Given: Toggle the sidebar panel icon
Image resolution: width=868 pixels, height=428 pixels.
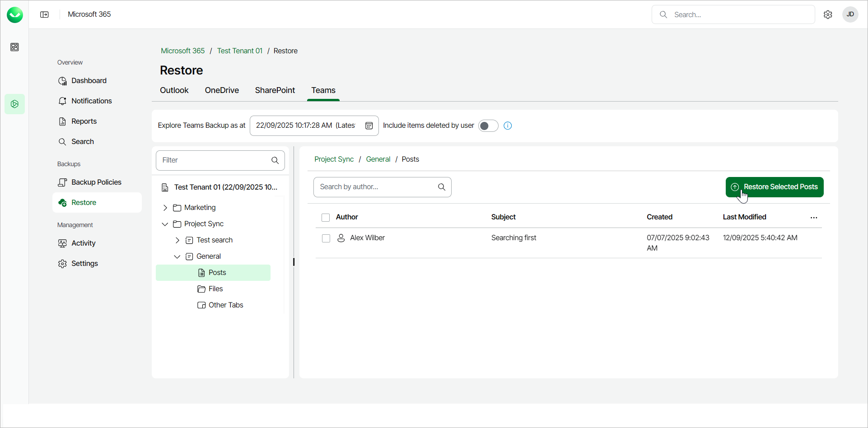Looking at the screenshot, I should pos(44,14).
